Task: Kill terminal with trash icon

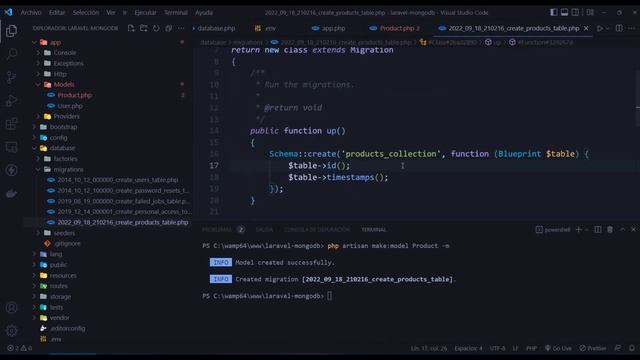Action: [610, 229]
